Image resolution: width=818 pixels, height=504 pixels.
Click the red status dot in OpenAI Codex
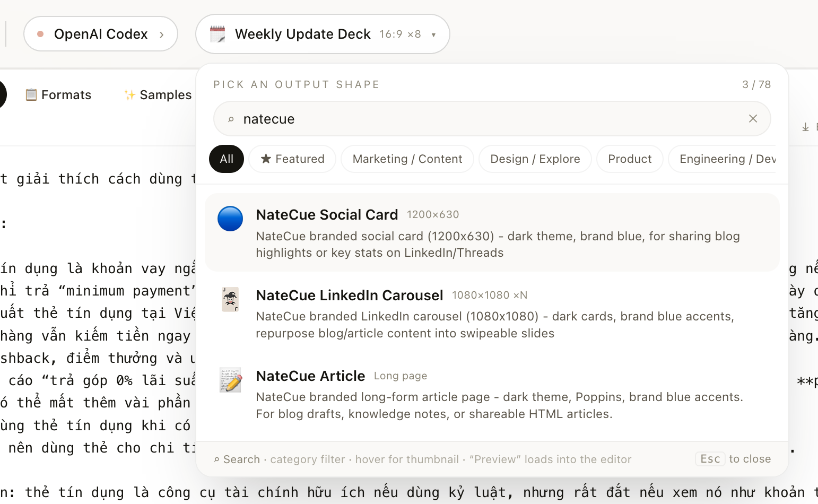click(40, 34)
